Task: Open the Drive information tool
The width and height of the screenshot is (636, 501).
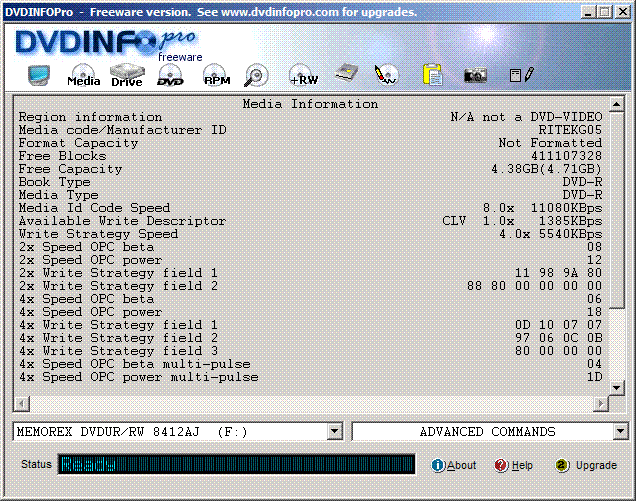Action: point(127,75)
